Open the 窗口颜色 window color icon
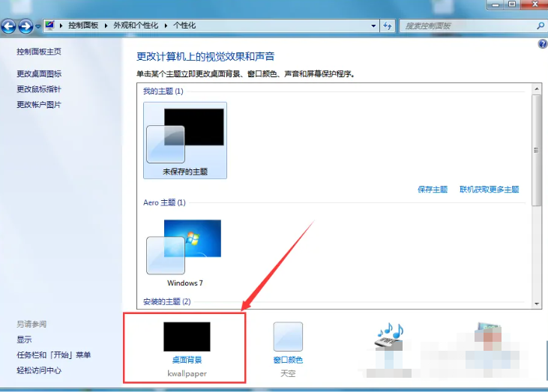The width and height of the screenshot is (548, 392). pyautogui.click(x=288, y=337)
